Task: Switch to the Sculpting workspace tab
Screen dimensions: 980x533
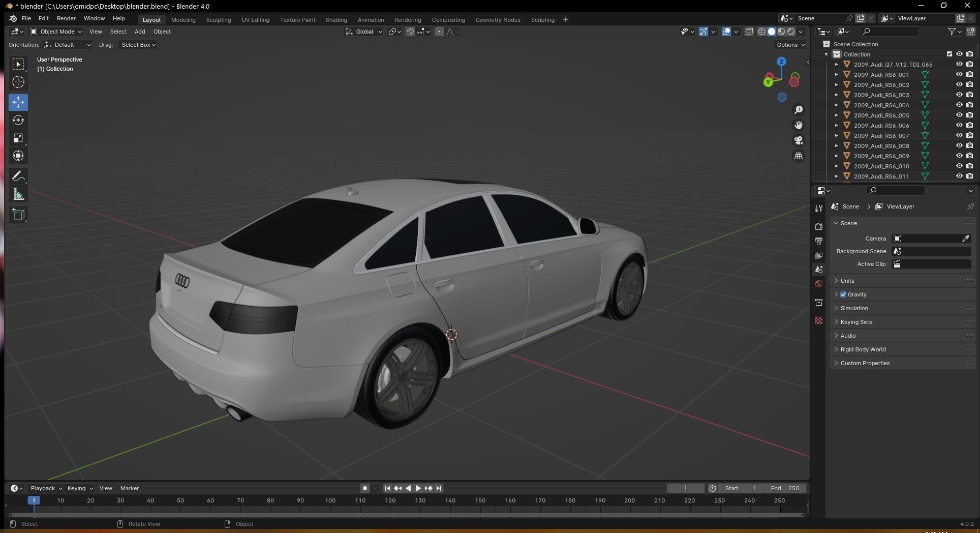Action: point(219,20)
